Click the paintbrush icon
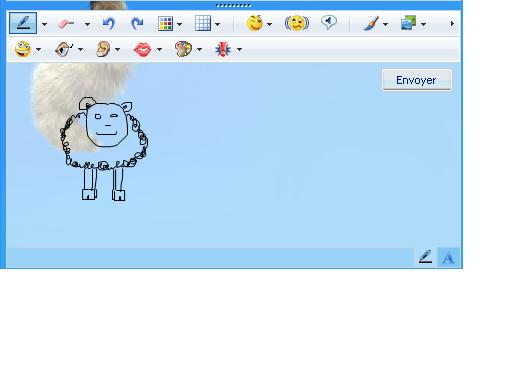 tap(371, 23)
